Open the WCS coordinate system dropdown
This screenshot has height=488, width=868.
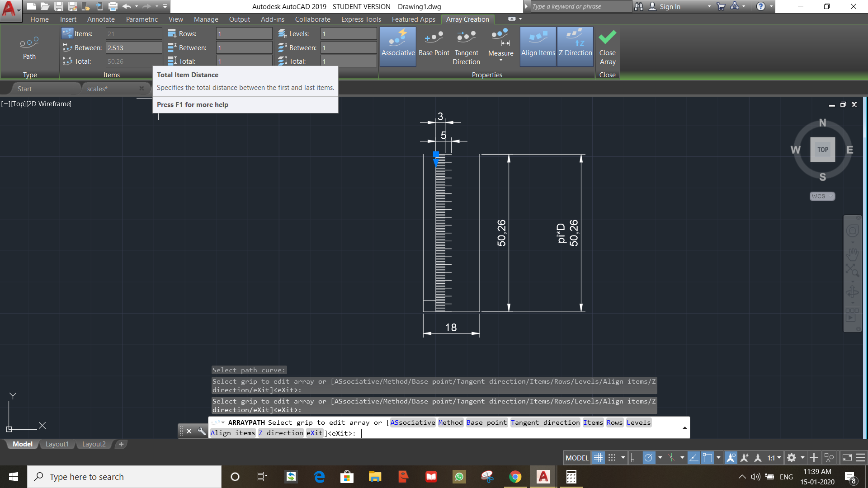822,196
